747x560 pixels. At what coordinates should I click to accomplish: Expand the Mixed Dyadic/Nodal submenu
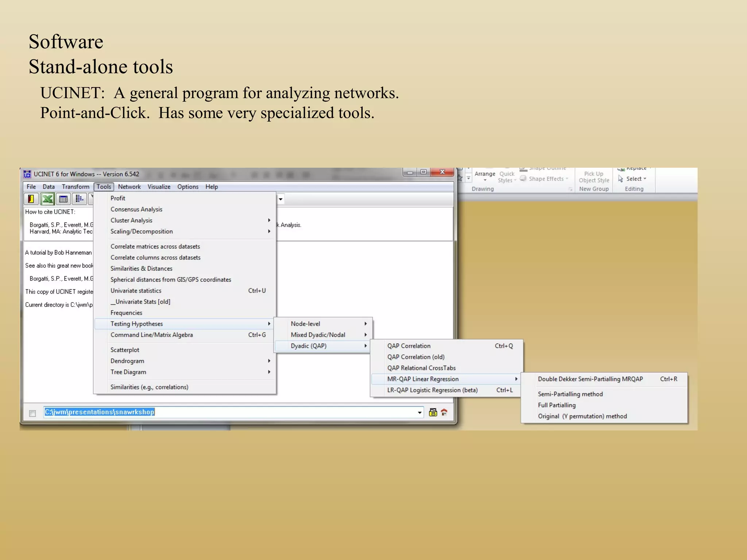tap(323, 335)
